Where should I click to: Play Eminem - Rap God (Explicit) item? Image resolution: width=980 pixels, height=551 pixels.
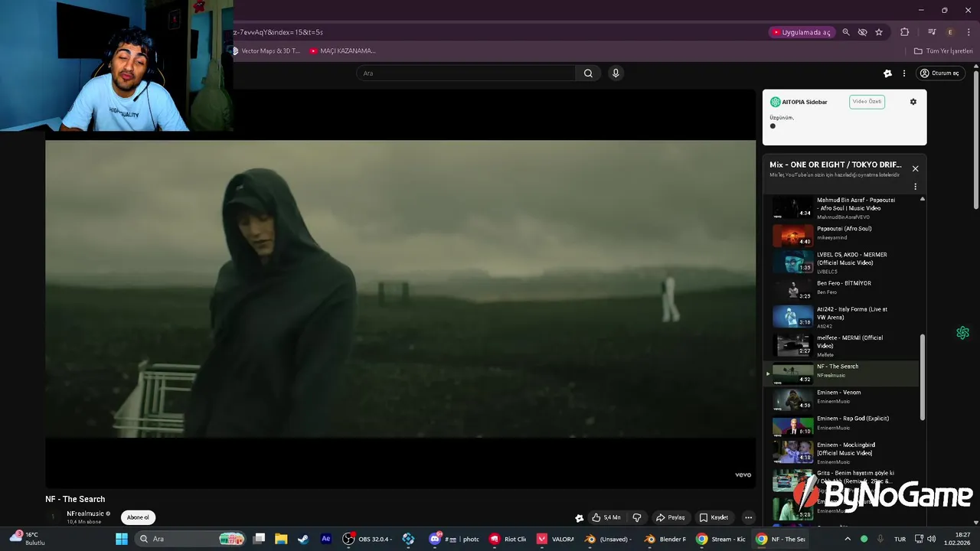842,425
